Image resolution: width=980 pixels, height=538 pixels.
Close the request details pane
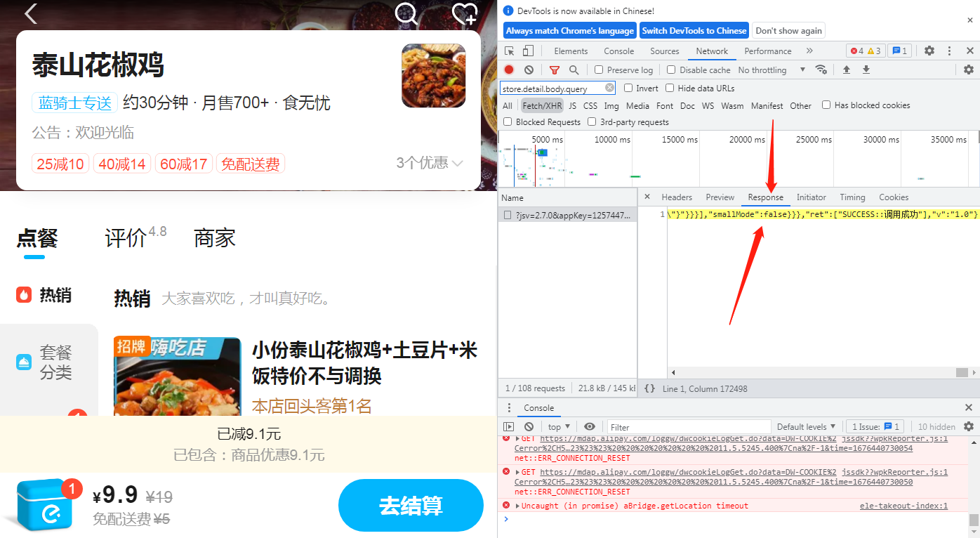[647, 197]
